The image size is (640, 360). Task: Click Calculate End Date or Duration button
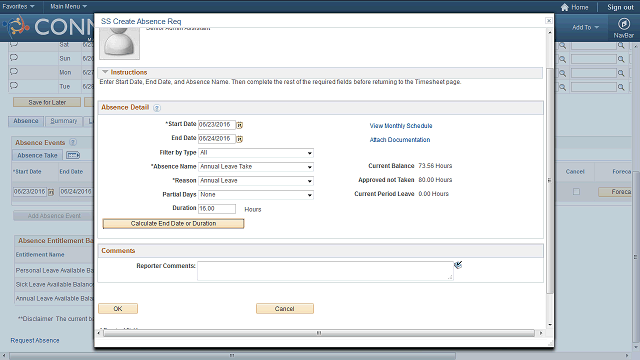[x=173, y=224]
